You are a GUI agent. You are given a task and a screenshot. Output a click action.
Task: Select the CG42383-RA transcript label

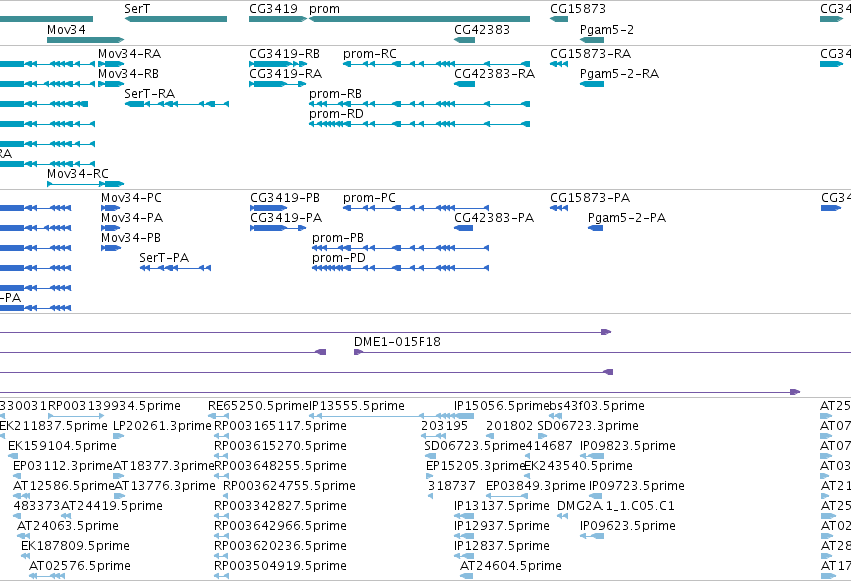[x=494, y=74]
